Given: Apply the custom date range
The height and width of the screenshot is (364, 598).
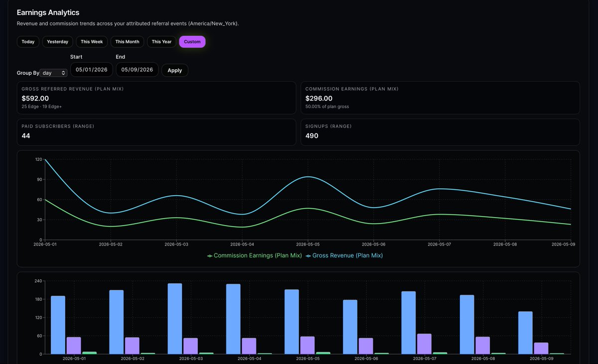Looking at the screenshot, I should [x=175, y=70].
